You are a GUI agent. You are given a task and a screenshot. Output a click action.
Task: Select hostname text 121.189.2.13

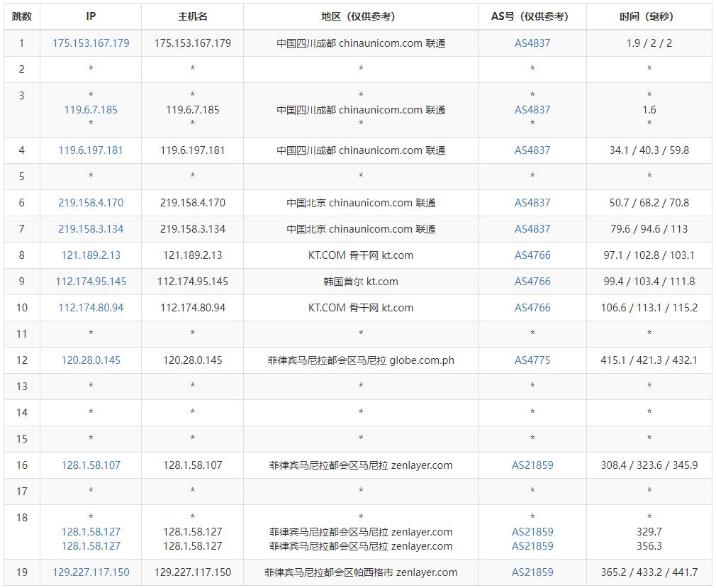(193, 255)
